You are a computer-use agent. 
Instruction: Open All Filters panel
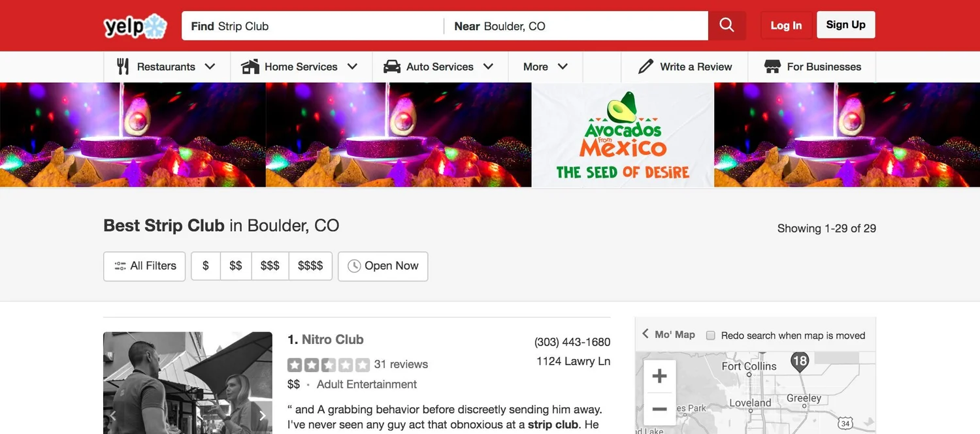(x=144, y=266)
